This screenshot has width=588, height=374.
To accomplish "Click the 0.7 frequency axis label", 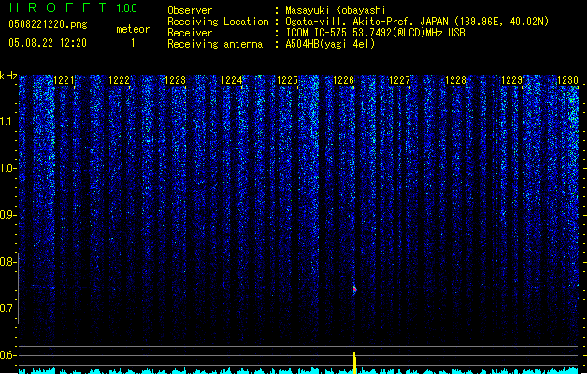I will pos(7,309).
